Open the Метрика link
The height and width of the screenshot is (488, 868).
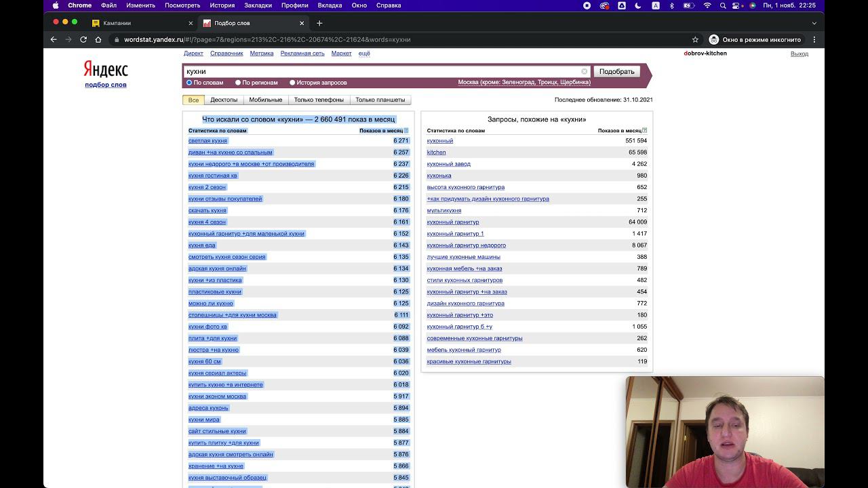click(x=262, y=54)
